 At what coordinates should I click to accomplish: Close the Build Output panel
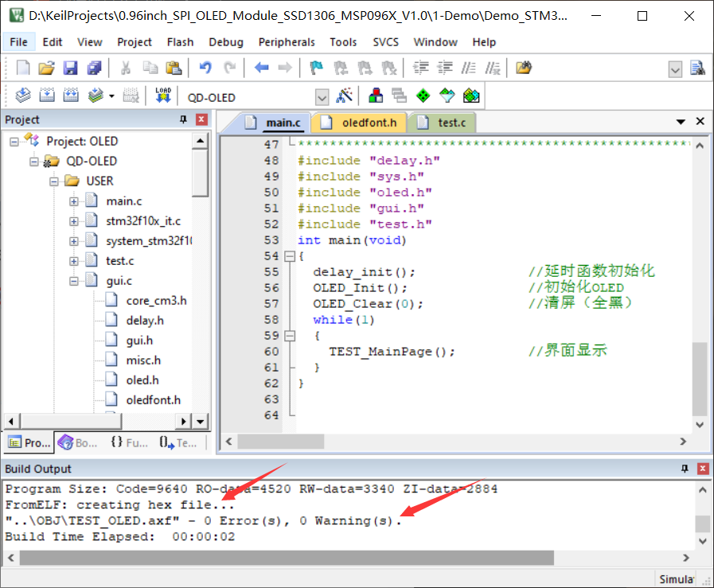pos(703,469)
